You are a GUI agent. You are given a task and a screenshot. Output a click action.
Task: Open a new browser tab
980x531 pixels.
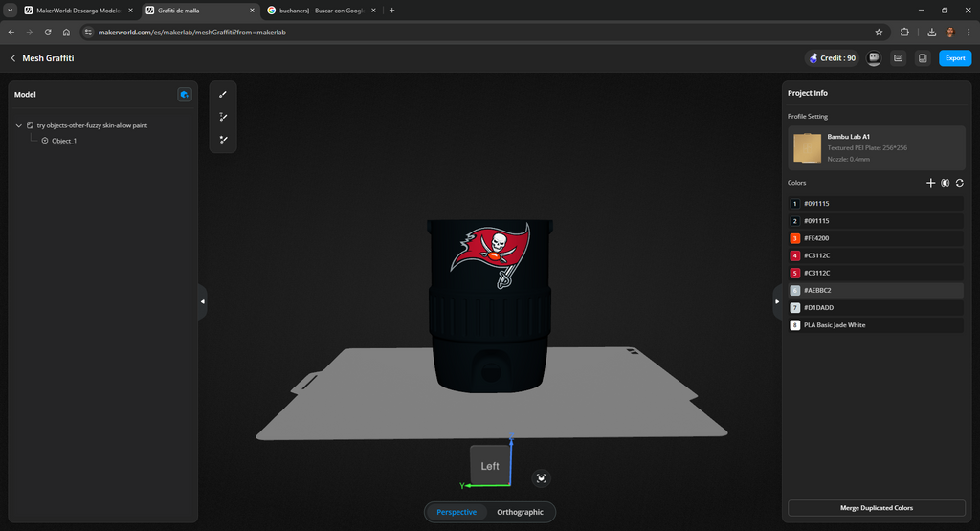[x=391, y=10]
